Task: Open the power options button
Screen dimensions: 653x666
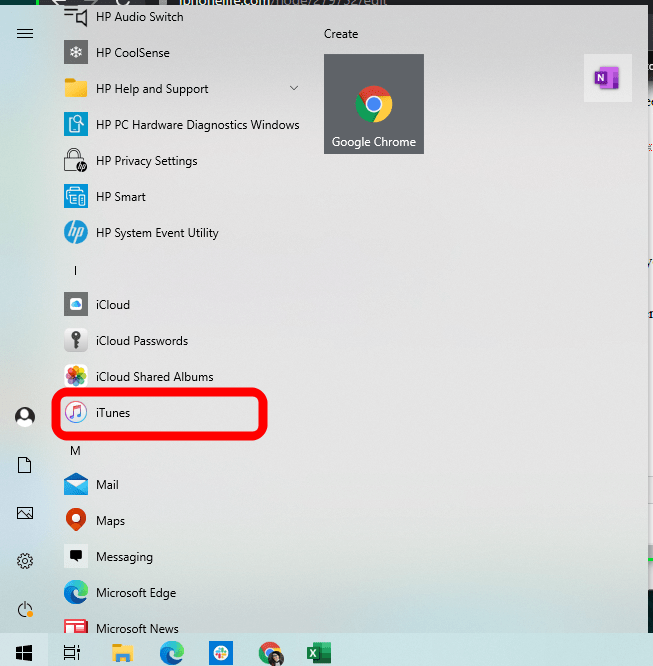Action: click(x=25, y=610)
